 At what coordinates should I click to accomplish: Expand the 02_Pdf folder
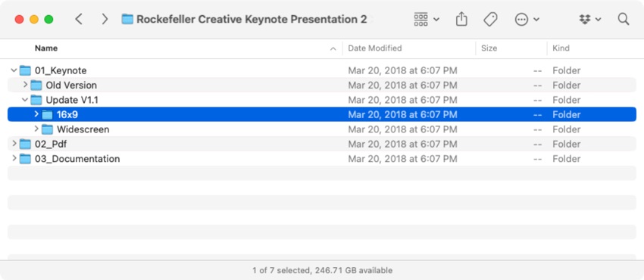pyautogui.click(x=14, y=144)
